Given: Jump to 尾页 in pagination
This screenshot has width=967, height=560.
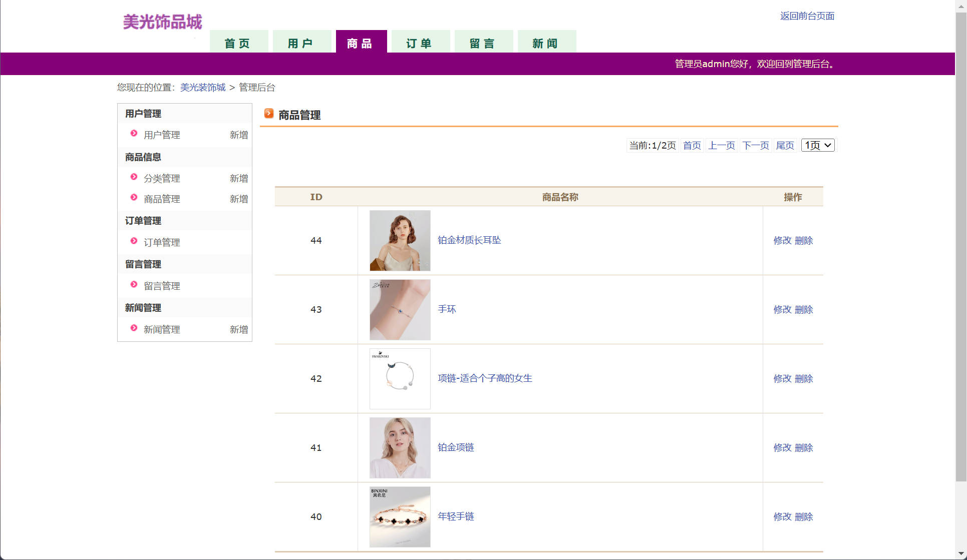Looking at the screenshot, I should 785,146.
